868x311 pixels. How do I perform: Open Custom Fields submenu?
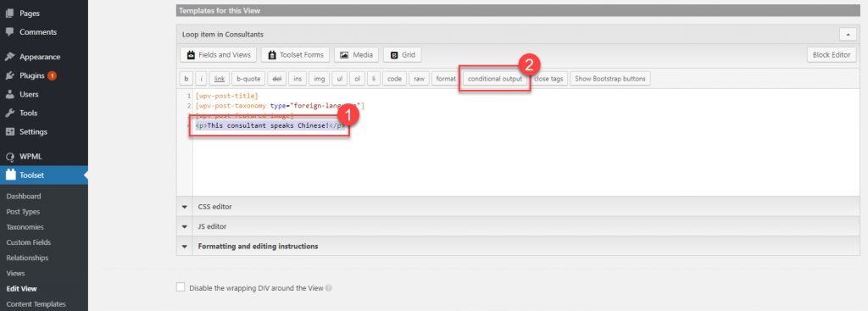click(29, 242)
